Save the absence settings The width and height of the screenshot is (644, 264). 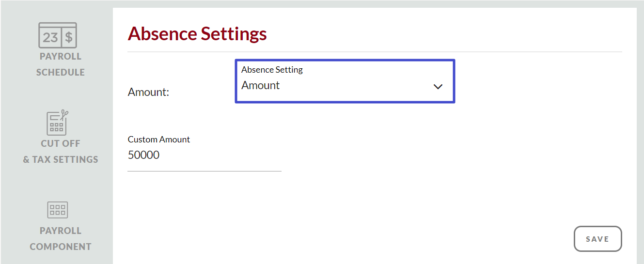[x=597, y=239]
